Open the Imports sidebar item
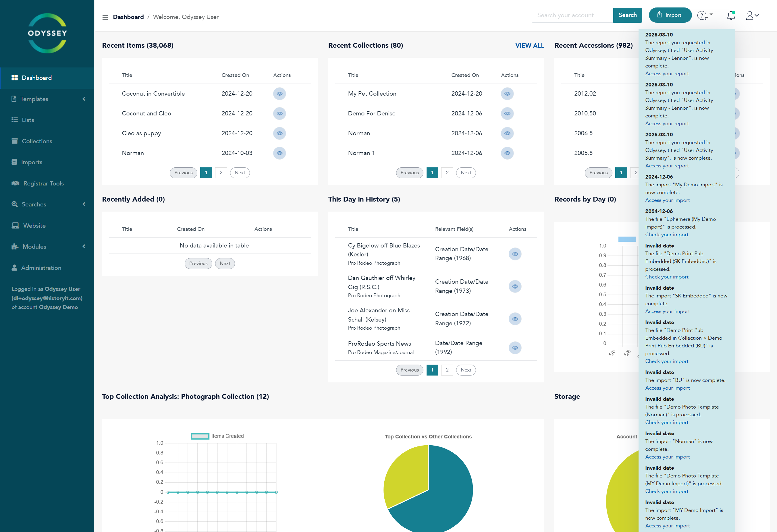This screenshot has width=777, height=532. tap(31, 162)
